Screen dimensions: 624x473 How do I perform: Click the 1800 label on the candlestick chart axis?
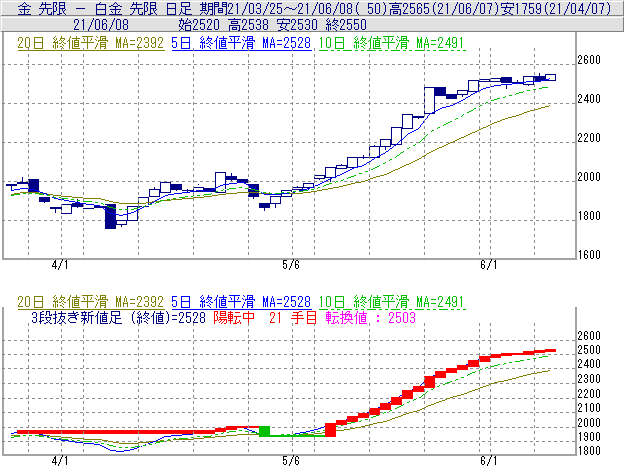pyautogui.click(x=589, y=216)
